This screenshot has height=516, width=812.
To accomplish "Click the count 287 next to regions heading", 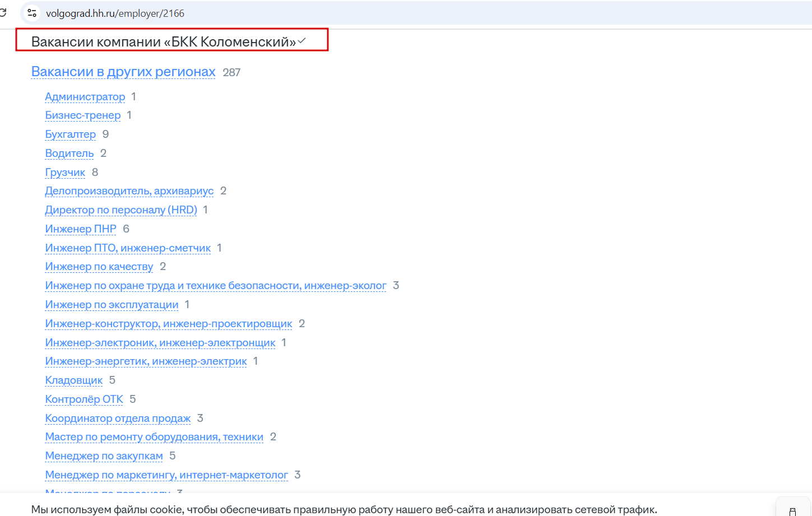I will click(231, 73).
